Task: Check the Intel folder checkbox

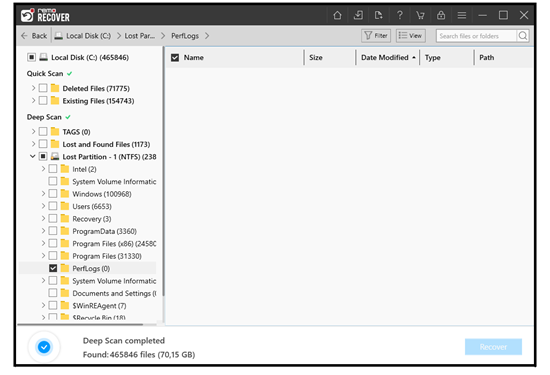Action: coord(53,169)
